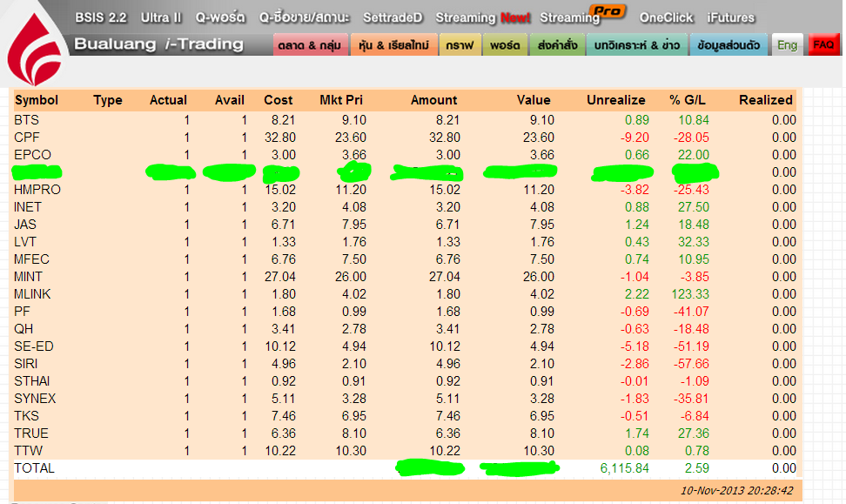
Task: Click the Mkt Pri column header
Action: coord(341,100)
